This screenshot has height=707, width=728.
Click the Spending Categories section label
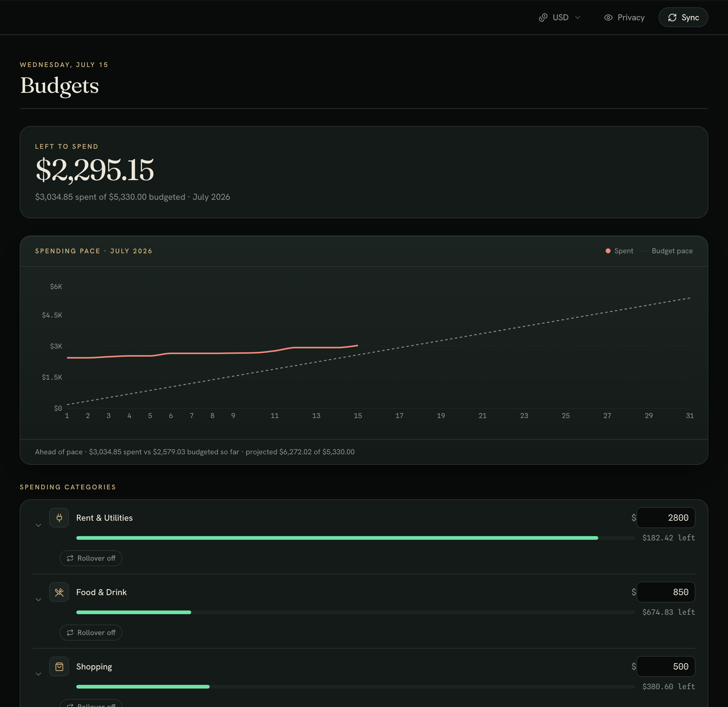click(68, 487)
